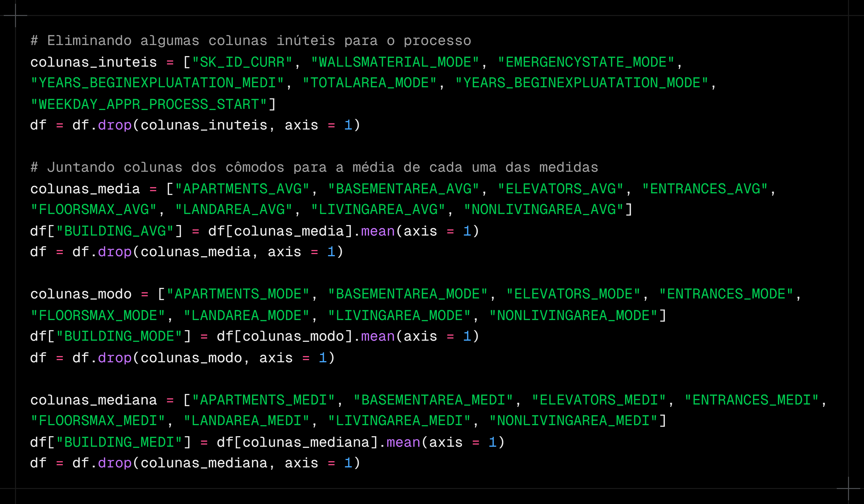Click the string "ELEVATORS_AVG"
The image size is (864, 504).
point(561,189)
